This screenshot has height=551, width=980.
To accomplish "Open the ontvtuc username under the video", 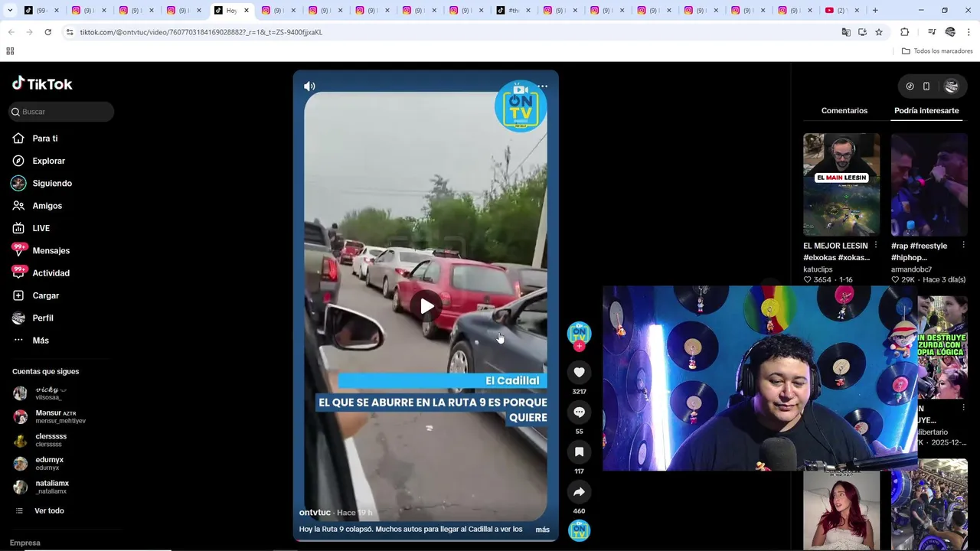I will 315,513.
